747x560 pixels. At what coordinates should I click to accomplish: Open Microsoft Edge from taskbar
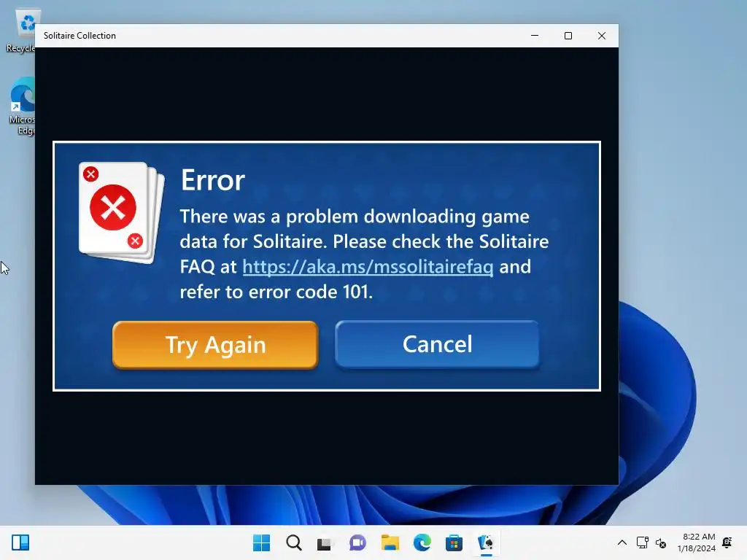click(422, 542)
